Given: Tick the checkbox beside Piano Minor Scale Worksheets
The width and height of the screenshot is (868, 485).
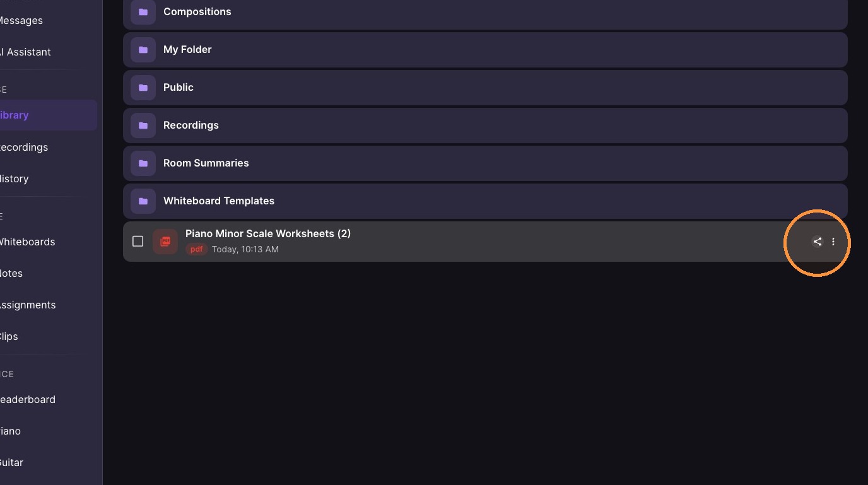Looking at the screenshot, I should point(138,242).
